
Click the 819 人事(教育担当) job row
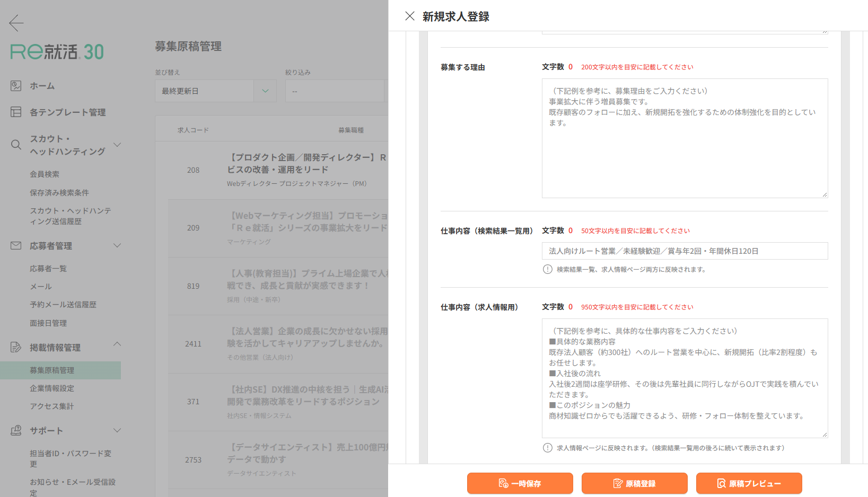click(278, 286)
